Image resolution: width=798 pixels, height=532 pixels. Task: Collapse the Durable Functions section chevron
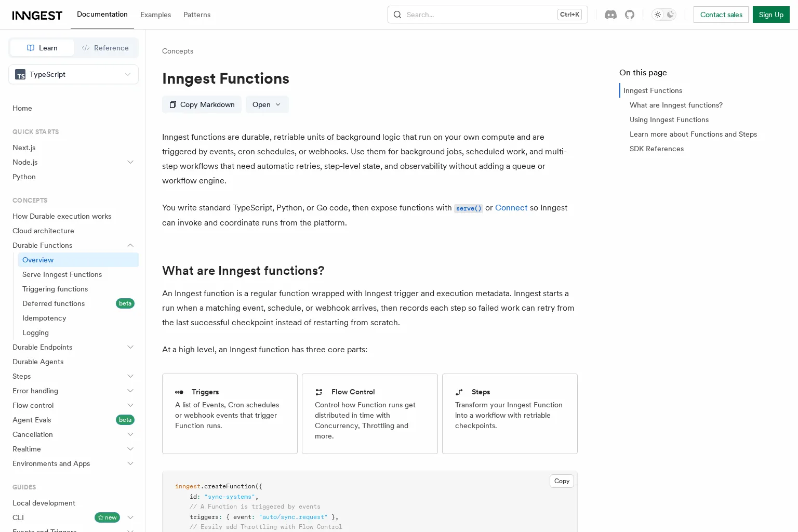click(130, 245)
